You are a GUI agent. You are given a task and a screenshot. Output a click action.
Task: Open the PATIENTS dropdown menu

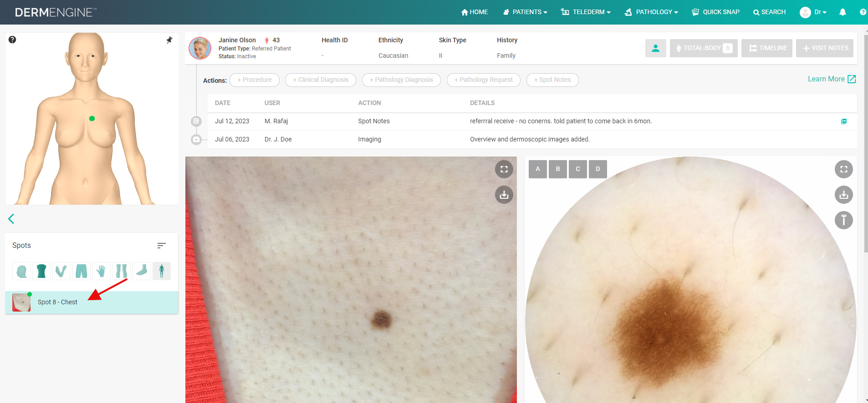tap(525, 12)
